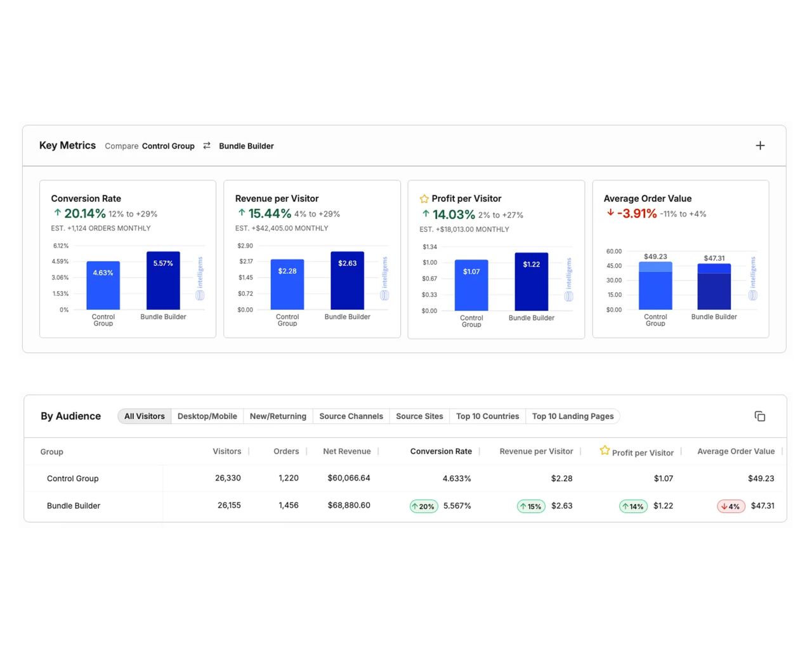Click the Bundle Builder row label in table
The height and width of the screenshot is (650, 812).
[74, 506]
